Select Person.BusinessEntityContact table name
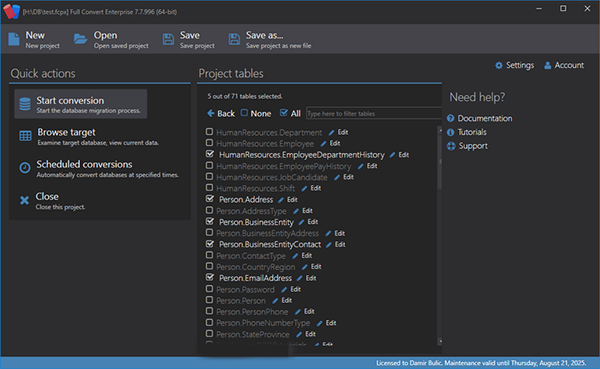 [270, 245]
